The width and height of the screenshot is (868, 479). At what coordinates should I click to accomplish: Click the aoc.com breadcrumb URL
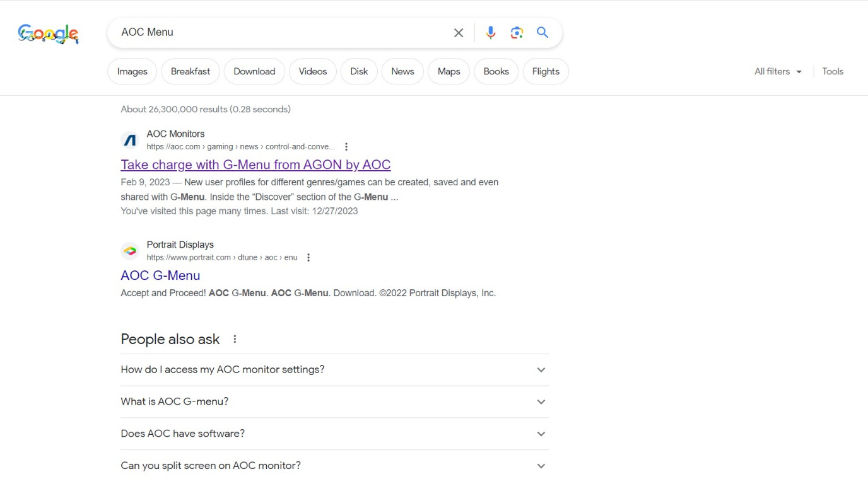point(241,147)
